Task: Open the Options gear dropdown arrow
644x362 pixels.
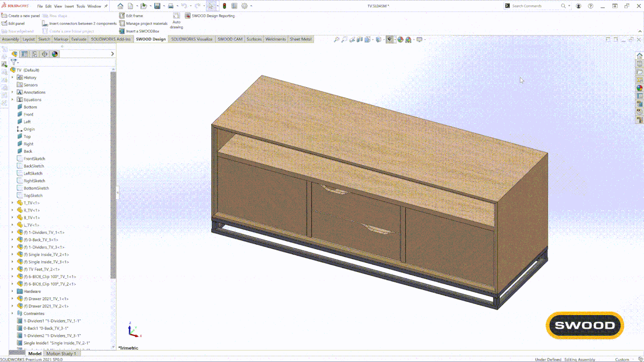Action: tap(251, 6)
